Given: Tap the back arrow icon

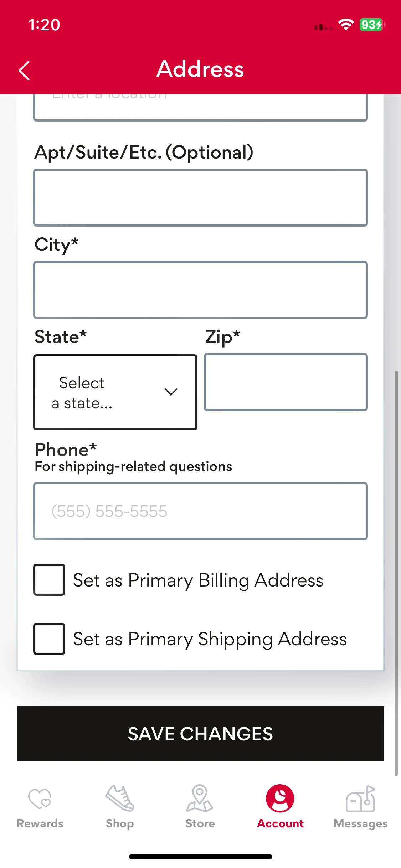Looking at the screenshot, I should (24, 70).
